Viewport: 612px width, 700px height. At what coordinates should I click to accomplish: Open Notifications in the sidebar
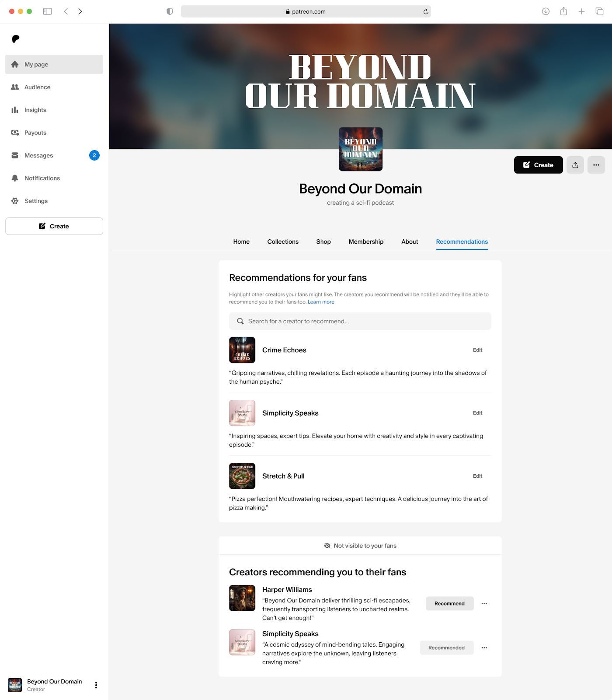pos(42,178)
